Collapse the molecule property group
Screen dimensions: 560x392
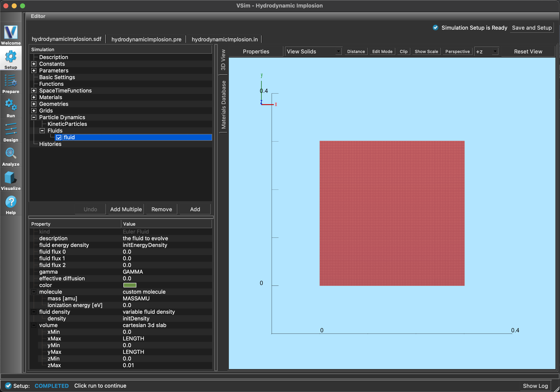(x=34, y=292)
